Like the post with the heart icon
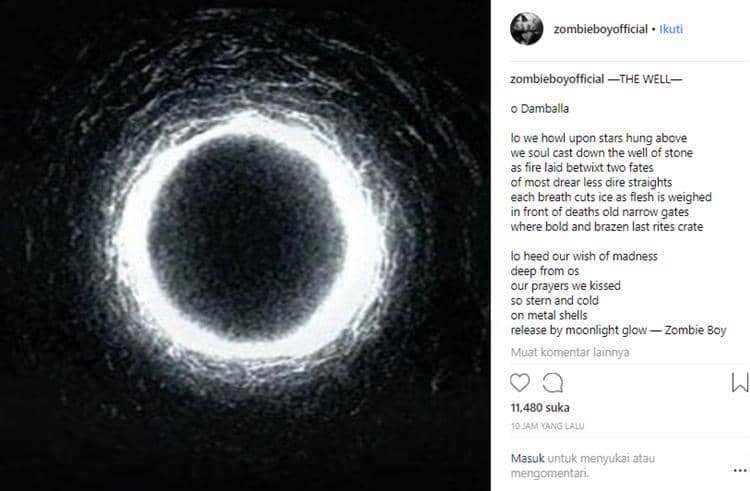The width and height of the screenshot is (750, 491). click(x=520, y=382)
